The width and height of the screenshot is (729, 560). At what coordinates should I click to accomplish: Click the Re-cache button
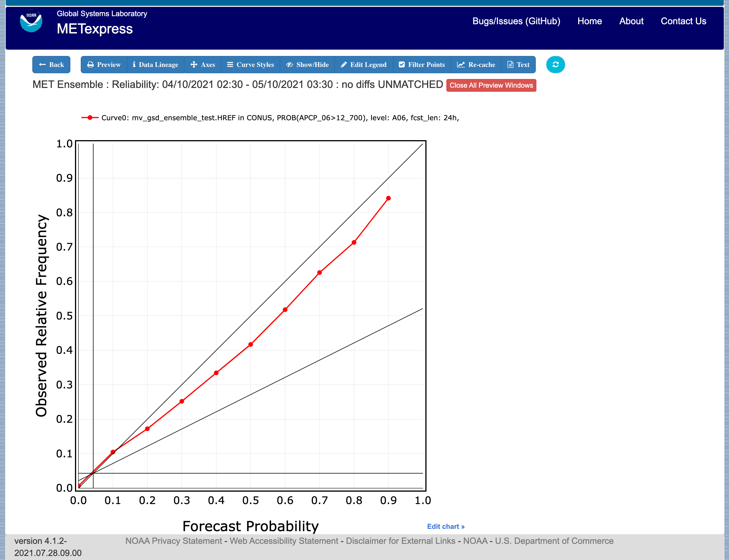(x=476, y=65)
